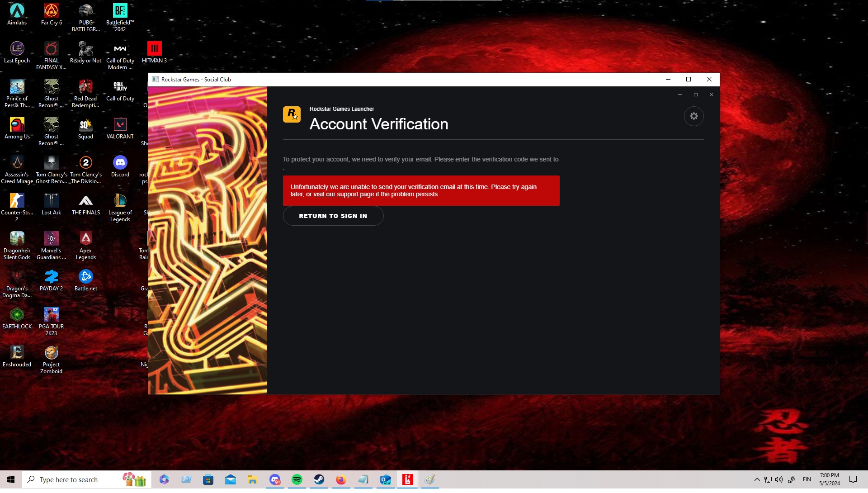Image resolution: width=868 pixels, height=493 pixels.
Task: Select the Tom Clancy's The Division 2 icon
Action: tap(86, 170)
